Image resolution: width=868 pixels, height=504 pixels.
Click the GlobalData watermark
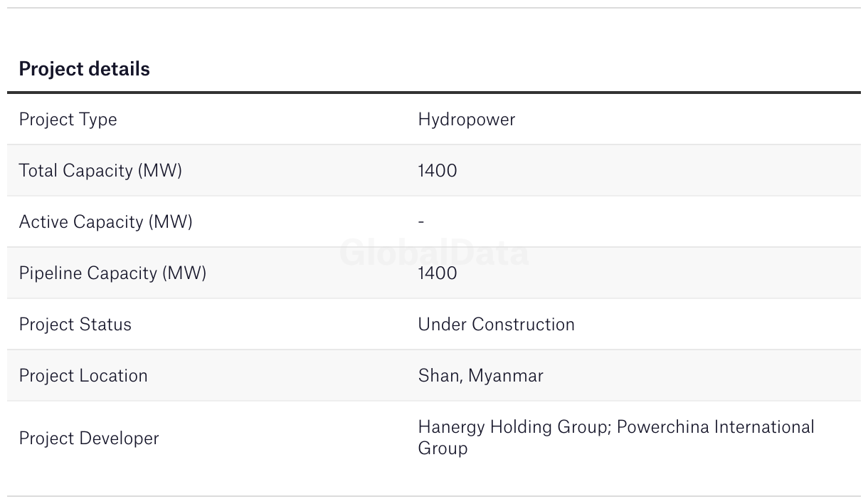click(434, 253)
